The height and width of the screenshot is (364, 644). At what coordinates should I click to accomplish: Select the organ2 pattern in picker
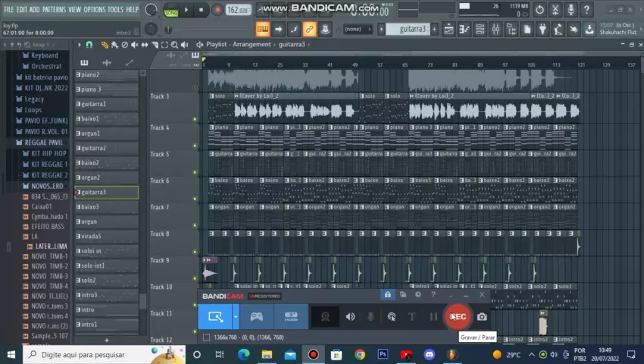pyautogui.click(x=90, y=177)
